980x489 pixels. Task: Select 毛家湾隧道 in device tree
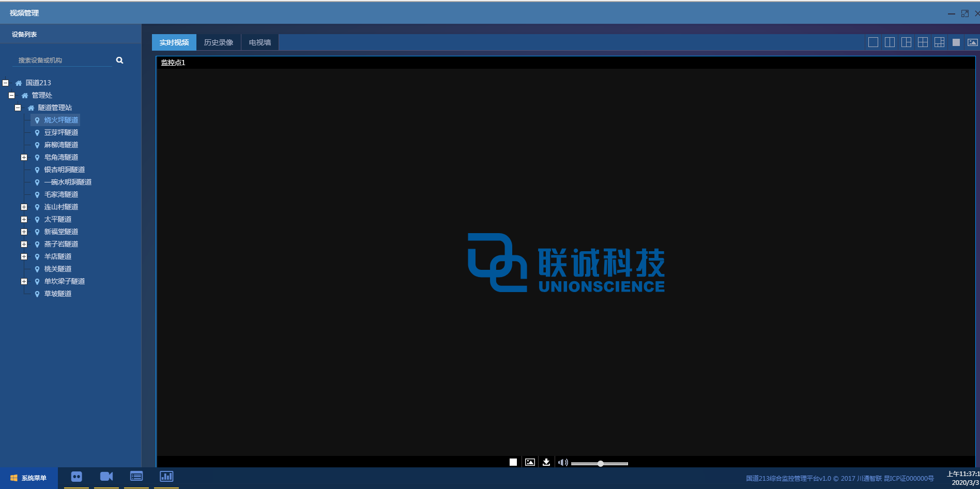coord(61,194)
